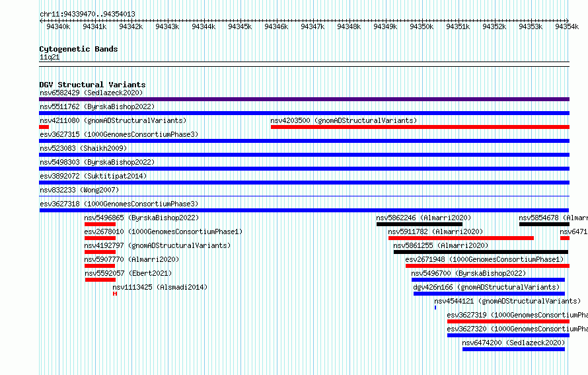Click the red bar under esv3627319

point(508,321)
